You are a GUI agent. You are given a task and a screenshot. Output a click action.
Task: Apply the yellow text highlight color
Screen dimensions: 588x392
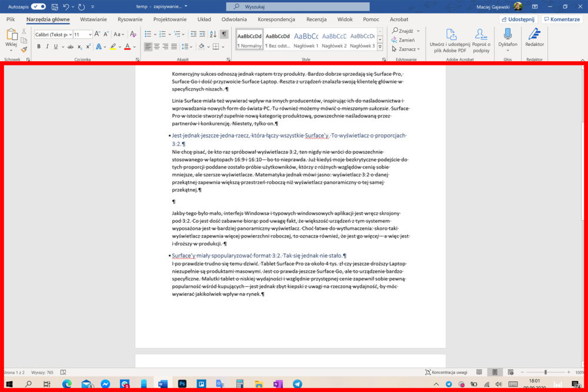coord(113,46)
